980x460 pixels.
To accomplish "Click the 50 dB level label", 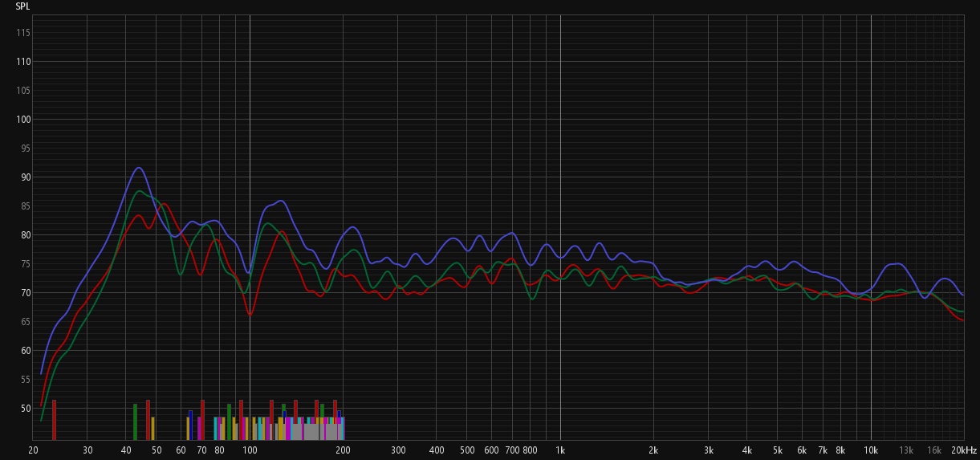I will [25, 409].
